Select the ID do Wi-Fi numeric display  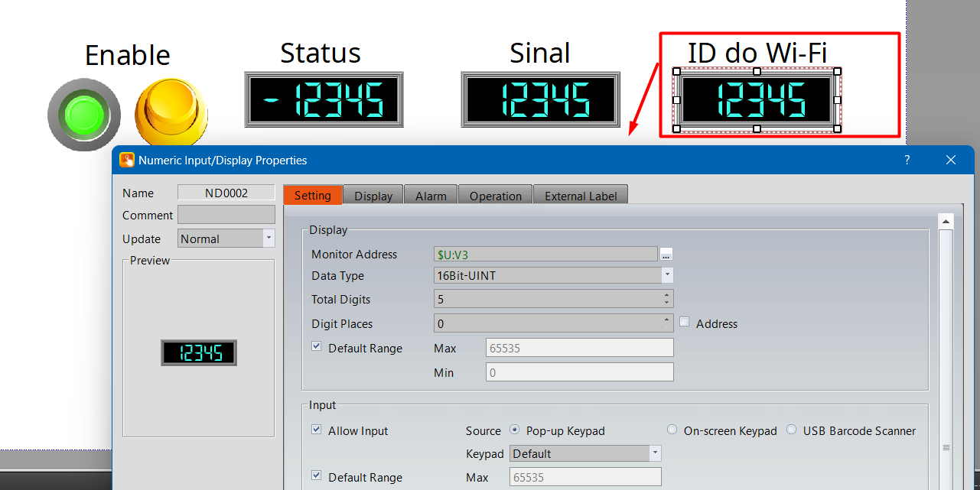click(756, 99)
